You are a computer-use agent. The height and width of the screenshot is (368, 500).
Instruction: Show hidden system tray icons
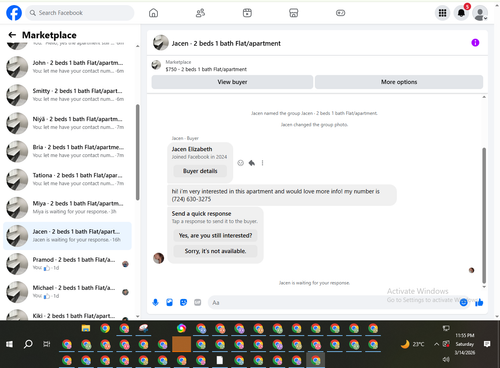(x=436, y=344)
